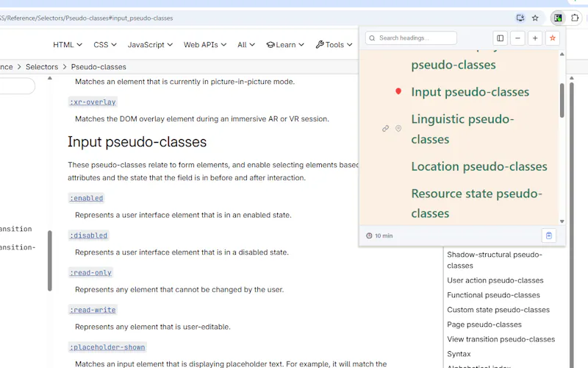The width and height of the screenshot is (588, 368).
Task: Click Custom state pseudo-classes in page contents
Action: click(x=498, y=309)
